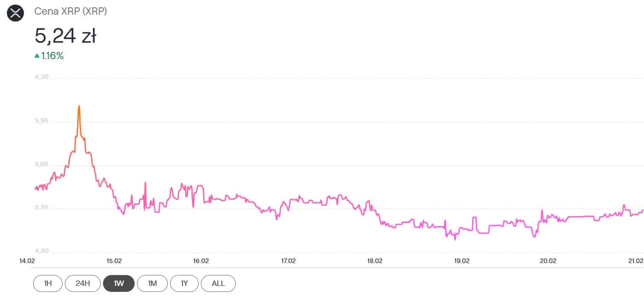644x297 pixels.
Task: Click the 19.02 date axis label
Action: pos(462,261)
